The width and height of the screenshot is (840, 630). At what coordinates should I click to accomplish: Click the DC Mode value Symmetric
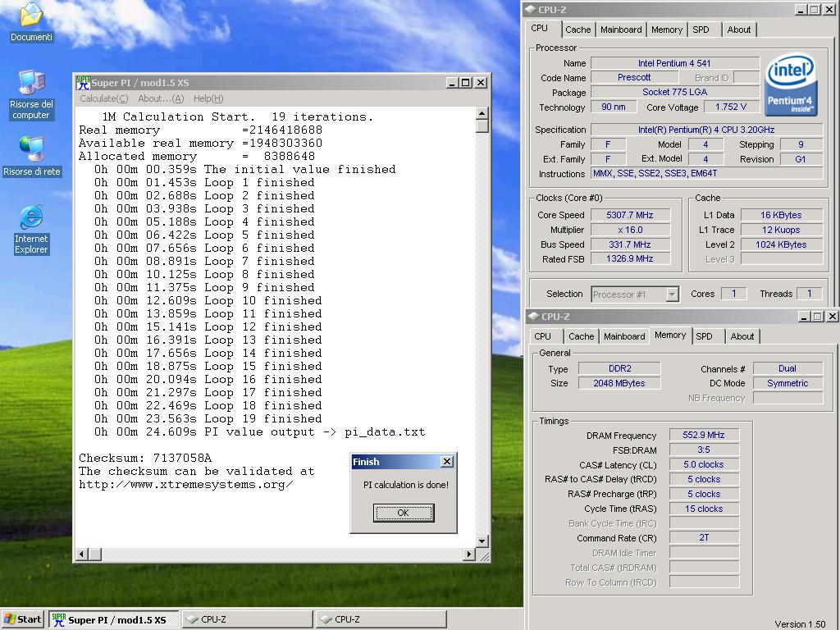coord(787,383)
